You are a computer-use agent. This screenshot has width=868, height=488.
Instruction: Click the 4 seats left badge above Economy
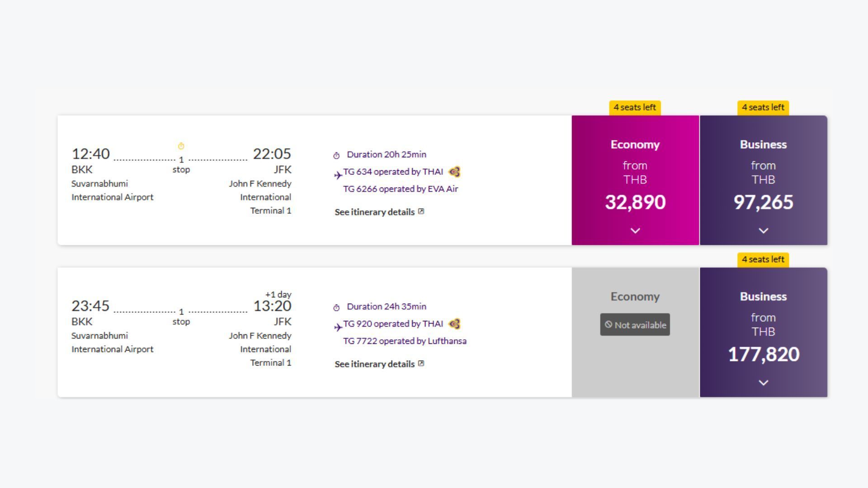(635, 108)
